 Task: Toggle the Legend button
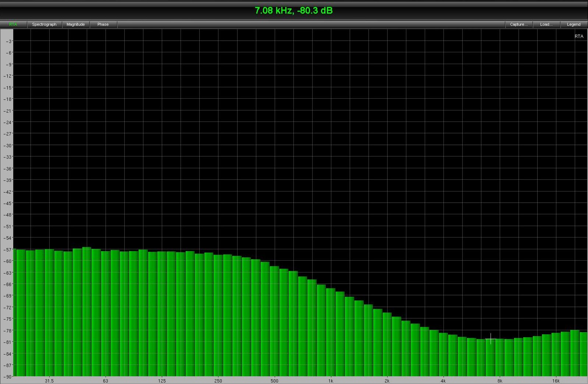coord(573,24)
